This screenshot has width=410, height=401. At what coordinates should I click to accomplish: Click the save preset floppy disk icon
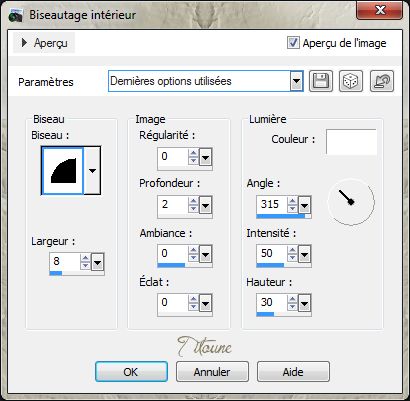pos(321,81)
